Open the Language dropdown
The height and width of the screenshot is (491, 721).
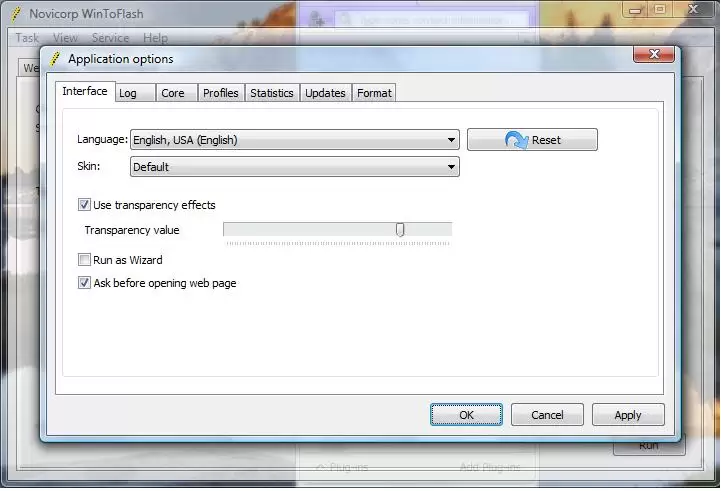(295, 140)
